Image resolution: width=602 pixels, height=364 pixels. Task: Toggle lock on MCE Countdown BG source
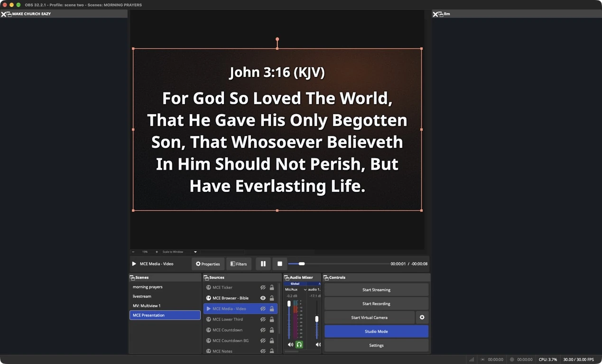click(272, 341)
